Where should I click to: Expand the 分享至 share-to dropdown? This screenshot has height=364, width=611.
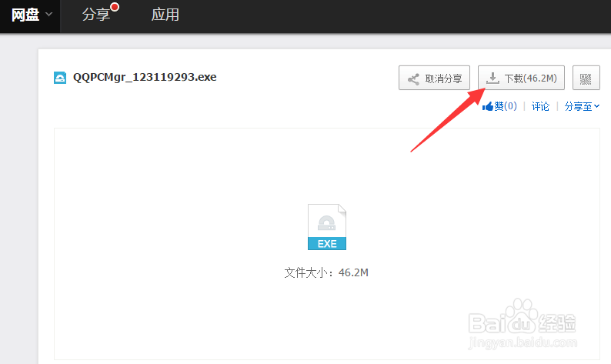pyautogui.click(x=578, y=106)
